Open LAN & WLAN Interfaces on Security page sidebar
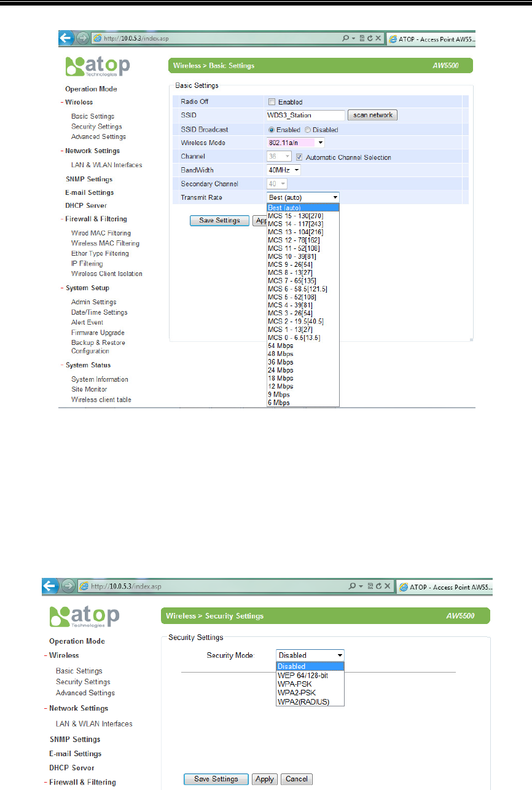The image size is (532, 790). point(94,724)
